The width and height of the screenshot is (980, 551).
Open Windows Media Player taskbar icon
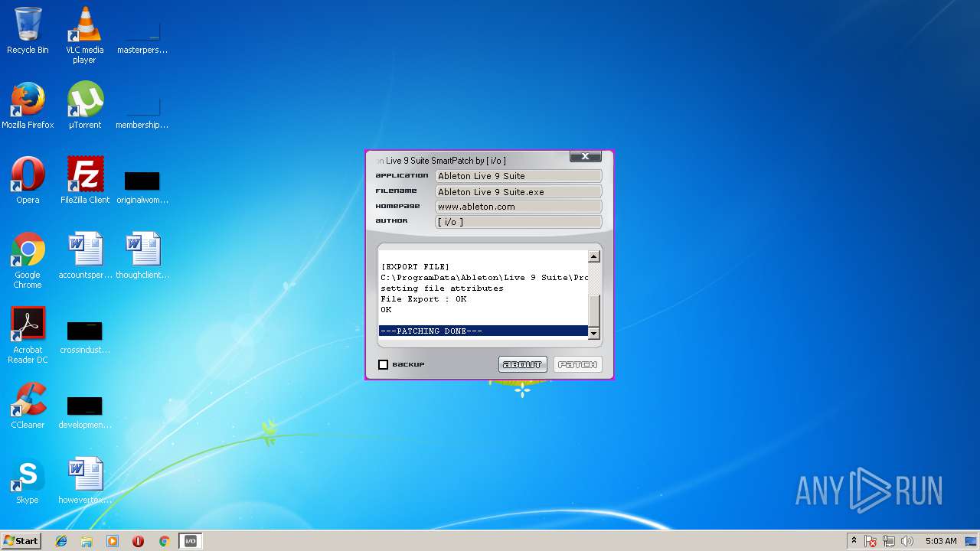click(x=113, y=541)
